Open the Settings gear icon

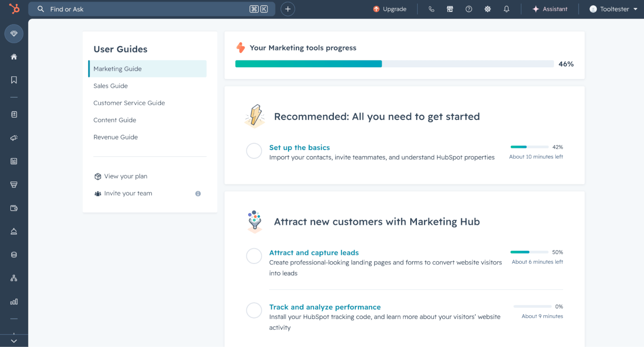(x=488, y=9)
